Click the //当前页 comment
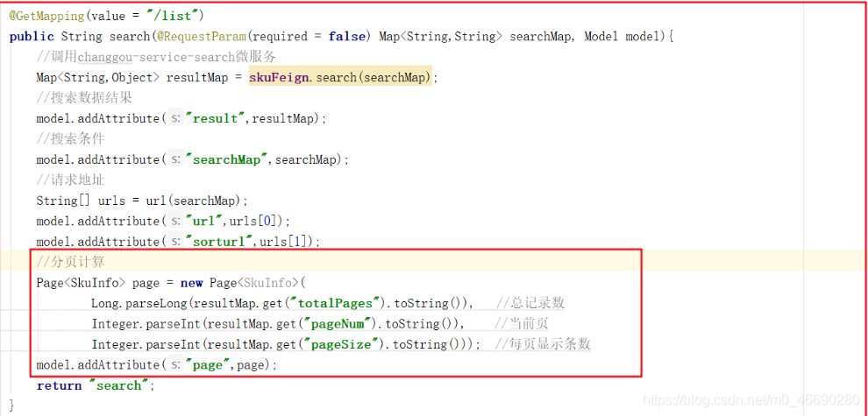 pos(522,324)
